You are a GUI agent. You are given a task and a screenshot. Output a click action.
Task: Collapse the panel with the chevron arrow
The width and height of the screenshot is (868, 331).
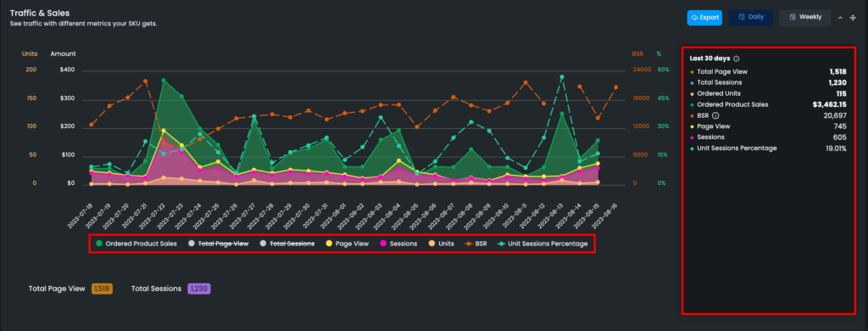pos(840,18)
